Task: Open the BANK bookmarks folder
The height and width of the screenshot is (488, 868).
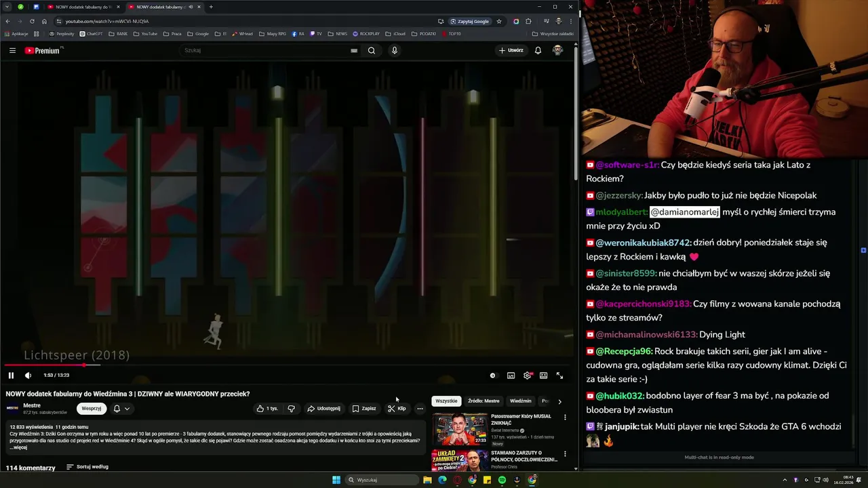Action: 118,33
